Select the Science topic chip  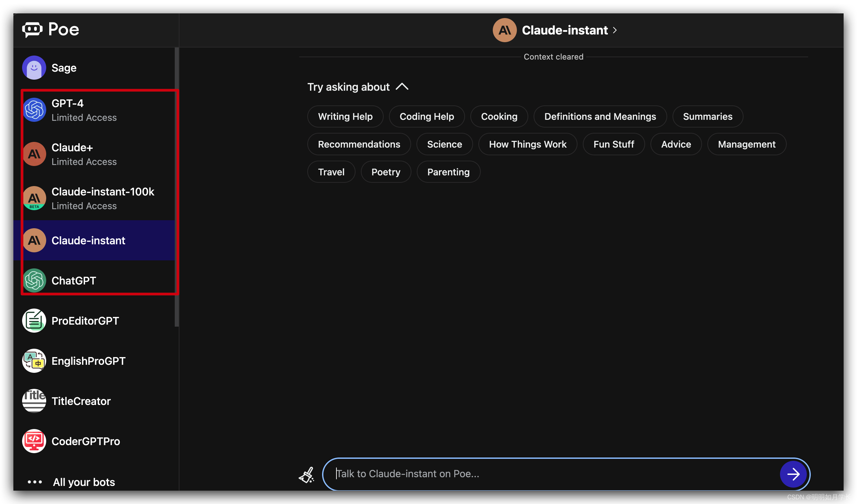coord(444,144)
